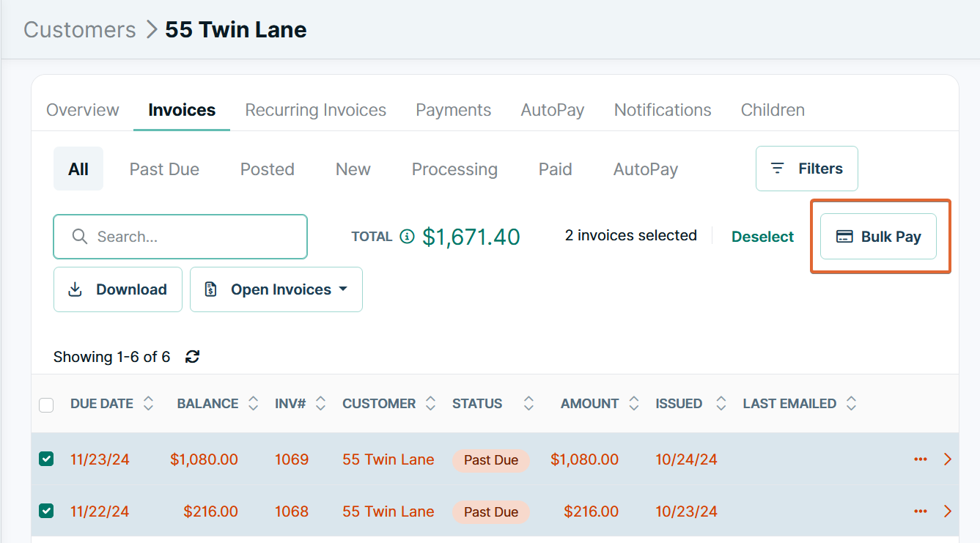Toggle the select-all checkbox in table header
The width and height of the screenshot is (980, 543).
pyautogui.click(x=46, y=405)
